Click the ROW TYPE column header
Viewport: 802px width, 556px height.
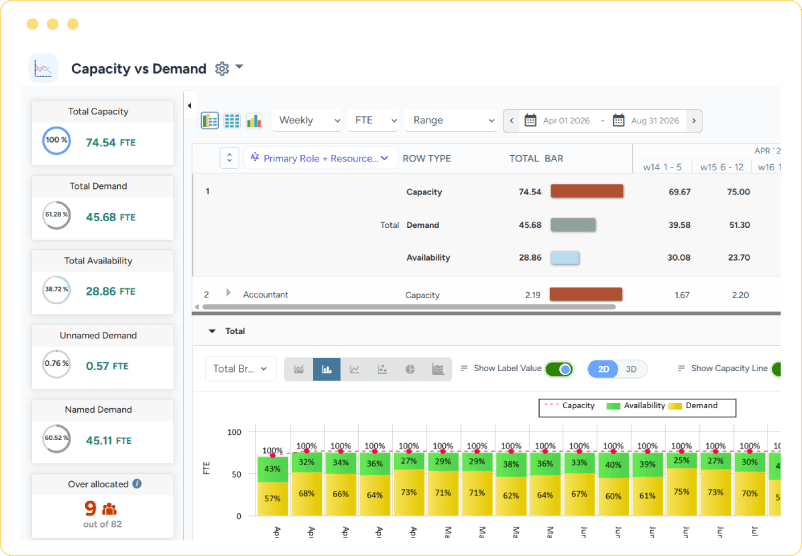[427, 159]
